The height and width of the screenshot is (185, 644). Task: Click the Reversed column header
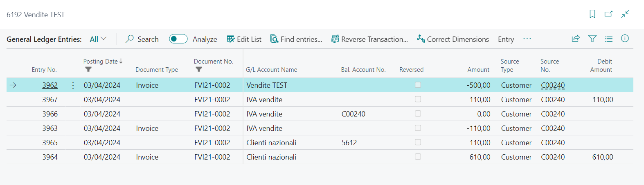point(411,70)
